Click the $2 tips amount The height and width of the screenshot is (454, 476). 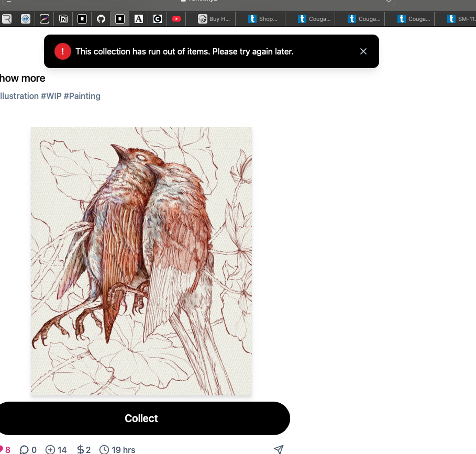pos(88,450)
